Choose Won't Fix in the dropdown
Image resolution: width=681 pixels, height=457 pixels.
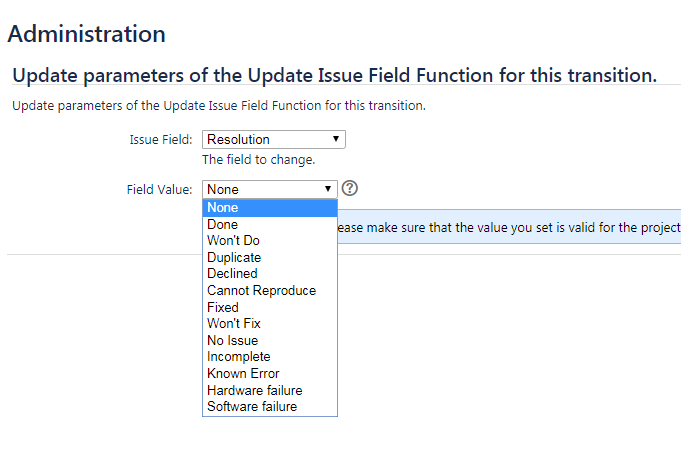pyautogui.click(x=270, y=324)
